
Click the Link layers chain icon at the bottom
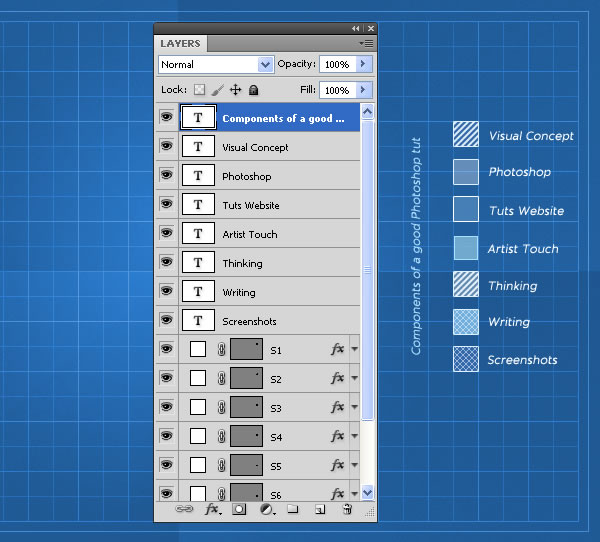[x=184, y=509]
